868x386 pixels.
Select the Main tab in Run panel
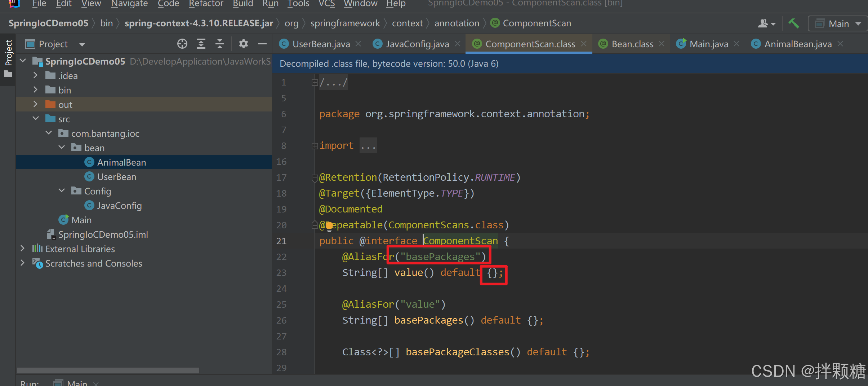[76, 382]
